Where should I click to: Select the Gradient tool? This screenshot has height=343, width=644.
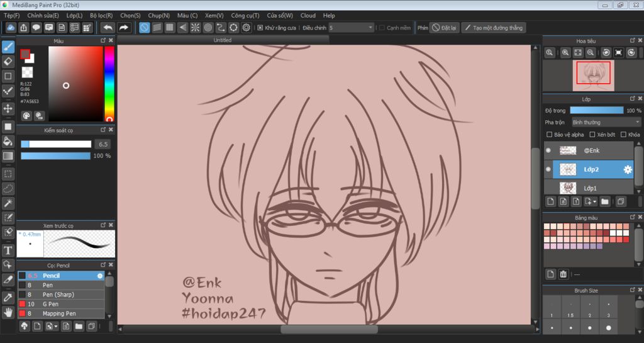[x=8, y=155]
